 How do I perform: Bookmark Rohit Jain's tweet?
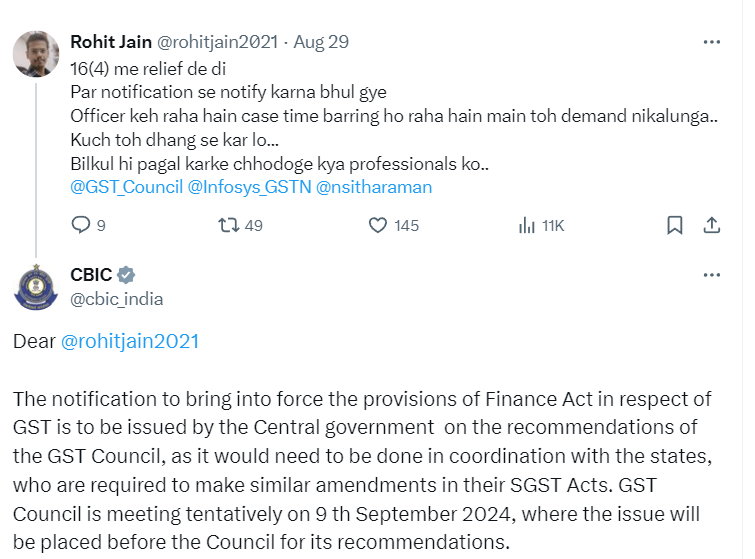pyautogui.click(x=675, y=226)
